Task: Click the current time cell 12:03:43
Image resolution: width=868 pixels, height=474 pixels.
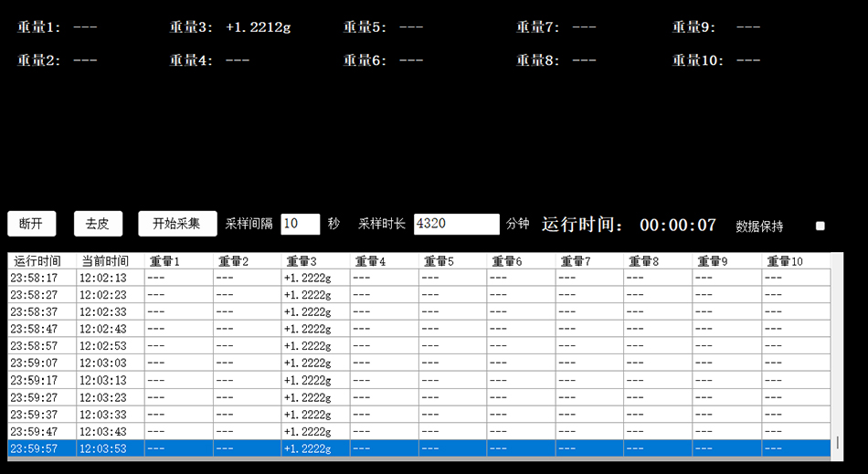Action: 111,432
